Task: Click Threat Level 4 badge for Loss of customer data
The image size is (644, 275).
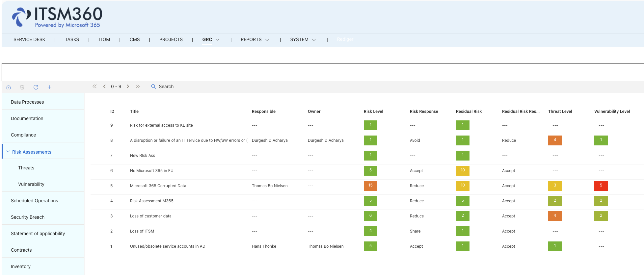Action: point(555,216)
